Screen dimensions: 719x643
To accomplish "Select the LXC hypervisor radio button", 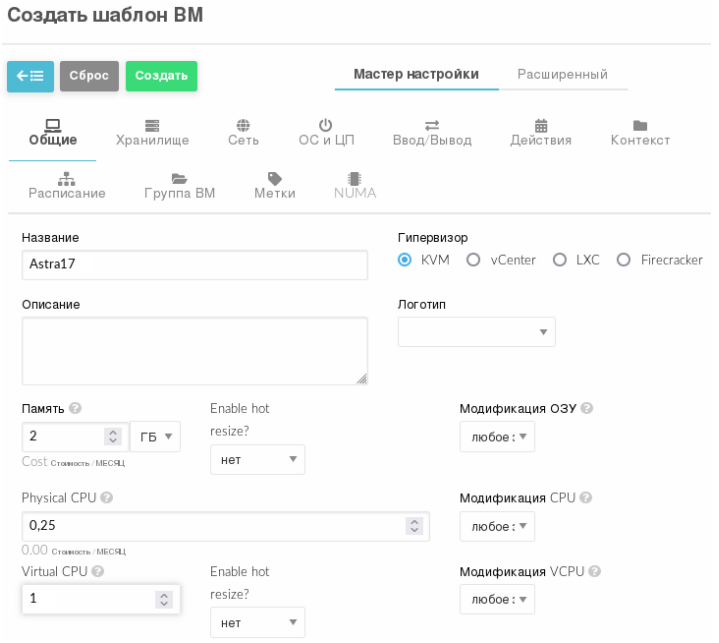I will pos(559,260).
